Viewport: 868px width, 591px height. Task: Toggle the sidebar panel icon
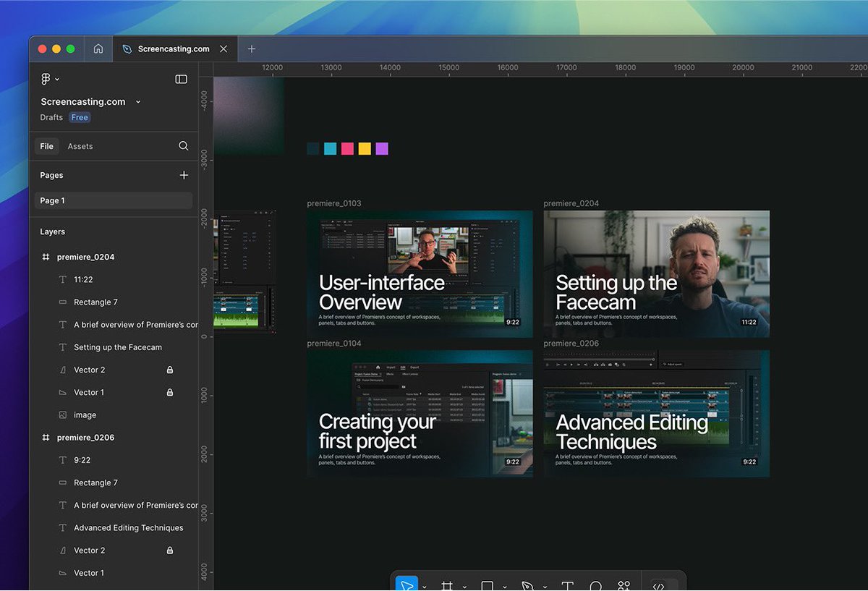182,79
